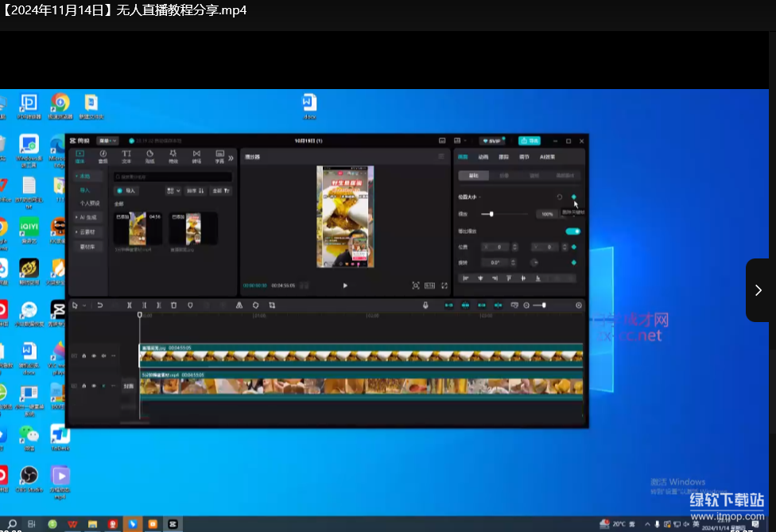Click the Import button with the teal plus
The width and height of the screenshot is (776, 532).
point(126,191)
